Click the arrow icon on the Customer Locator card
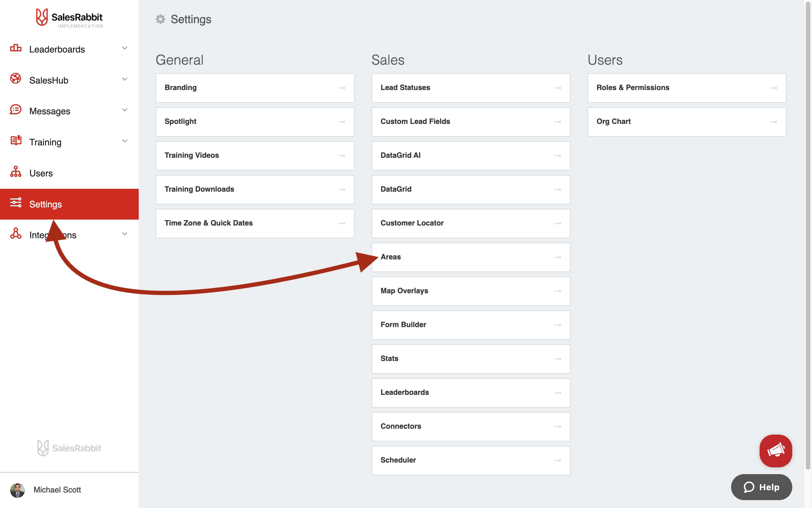Image resolution: width=812 pixels, height=508 pixels. tap(558, 224)
